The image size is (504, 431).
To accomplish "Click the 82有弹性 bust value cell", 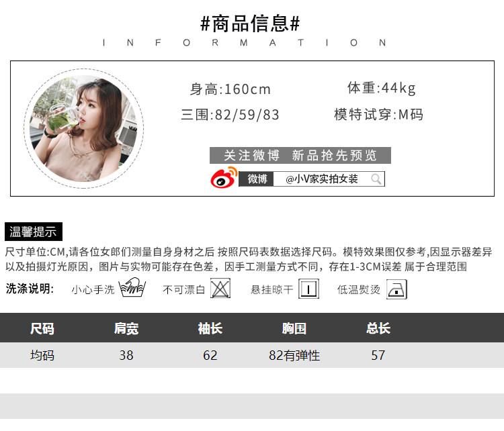I will 294,355.
